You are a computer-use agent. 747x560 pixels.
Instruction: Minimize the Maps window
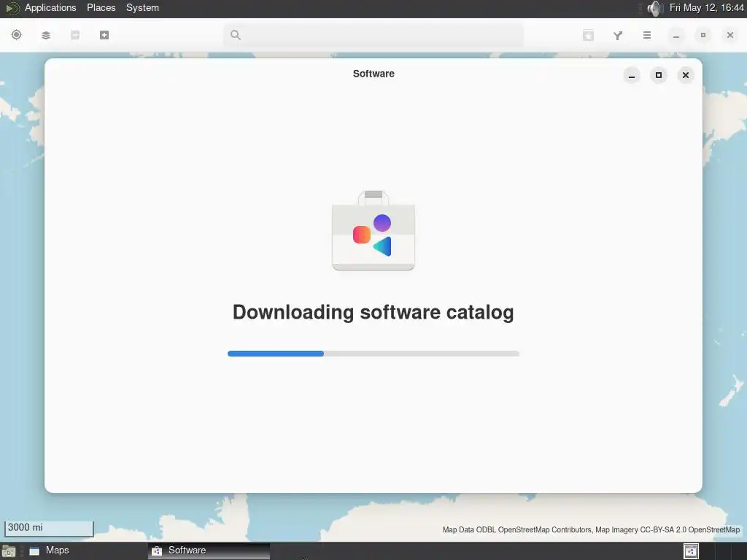pyautogui.click(x=676, y=35)
